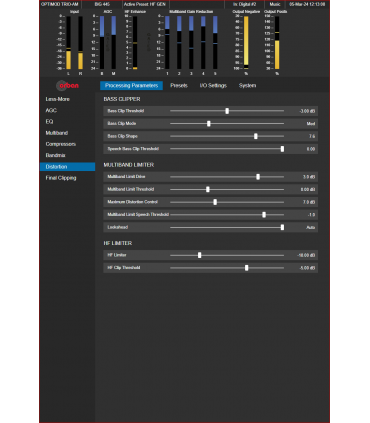Adjust the Maximum Distortion Control slider
This screenshot has width=370, height=423.
click(227, 202)
